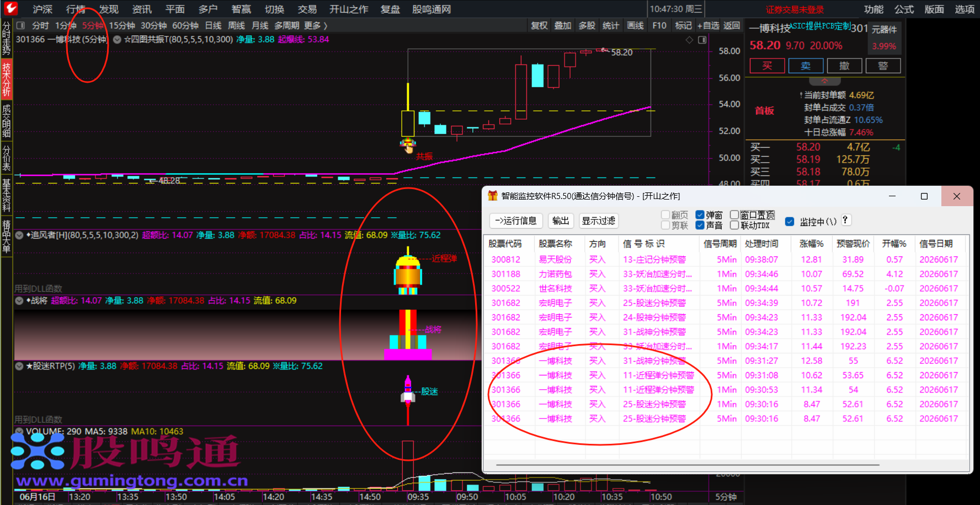Toggle the panel layout icon beside 分时
The width and height of the screenshot is (980, 505).
(x=21, y=25)
